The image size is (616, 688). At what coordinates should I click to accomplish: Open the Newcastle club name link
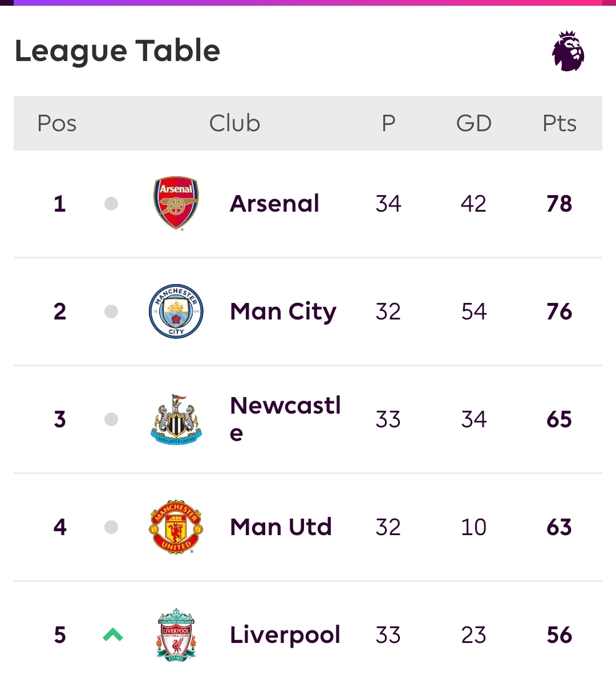(x=285, y=419)
